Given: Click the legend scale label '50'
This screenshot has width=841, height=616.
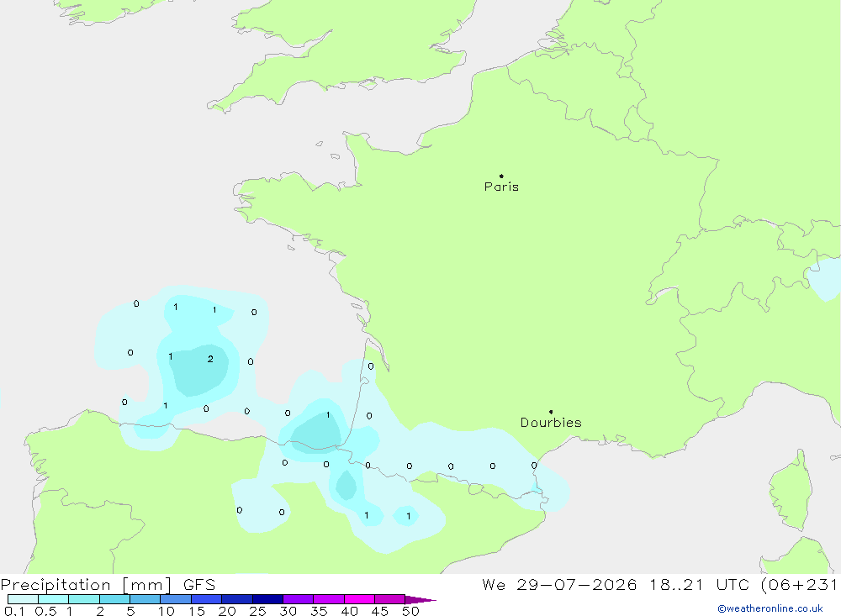Looking at the screenshot, I should tap(410, 611).
